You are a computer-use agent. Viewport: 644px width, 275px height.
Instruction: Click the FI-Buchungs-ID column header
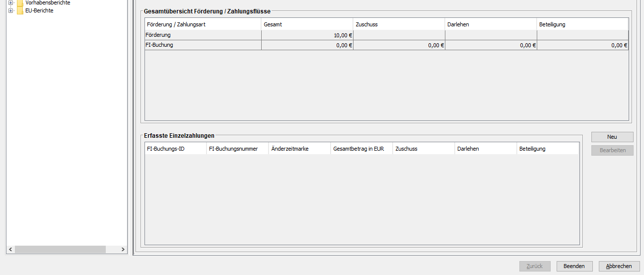click(x=175, y=149)
